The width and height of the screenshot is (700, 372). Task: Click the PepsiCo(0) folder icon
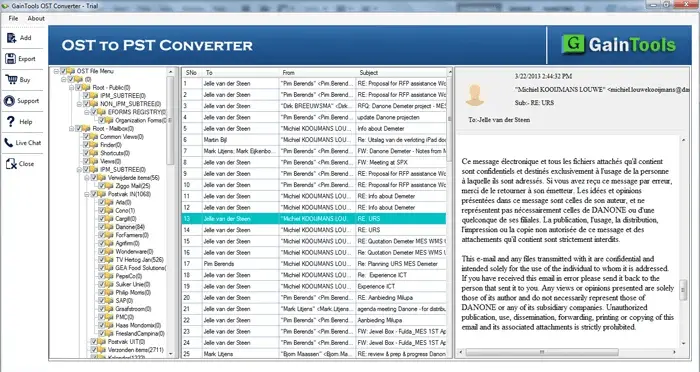[x=109, y=276]
